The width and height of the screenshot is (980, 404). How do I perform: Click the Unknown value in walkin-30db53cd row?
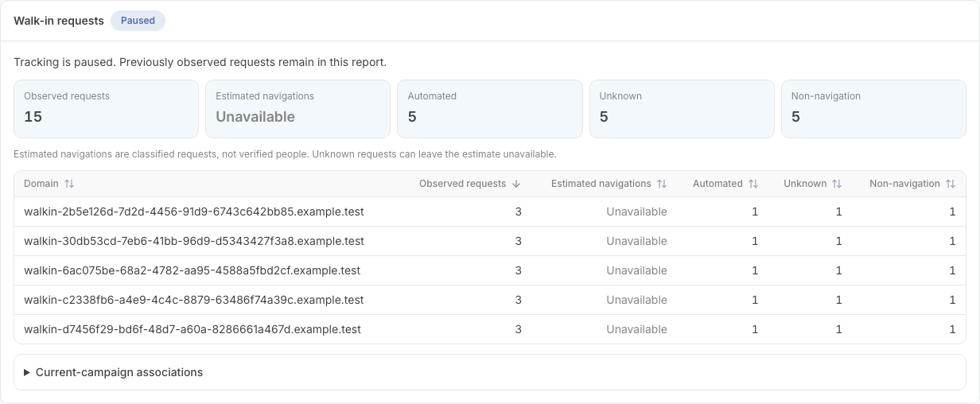pyautogui.click(x=838, y=241)
